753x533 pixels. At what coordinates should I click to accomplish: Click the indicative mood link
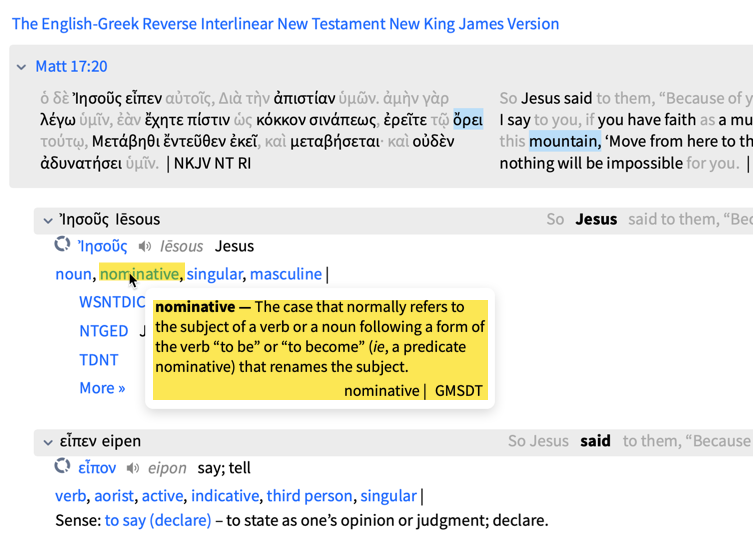(x=225, y=496)
